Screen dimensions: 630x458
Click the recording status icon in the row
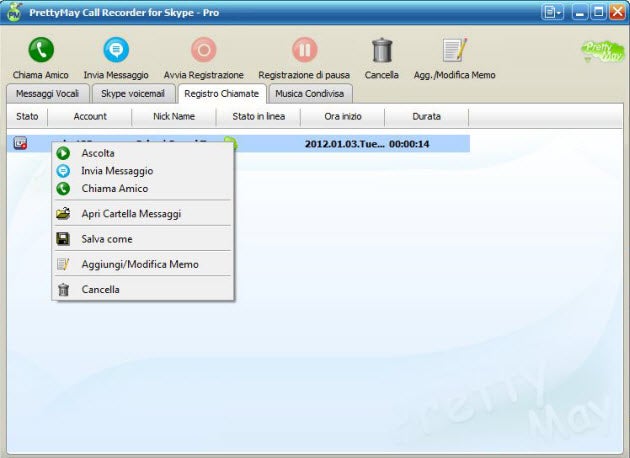tap(20, 143)
